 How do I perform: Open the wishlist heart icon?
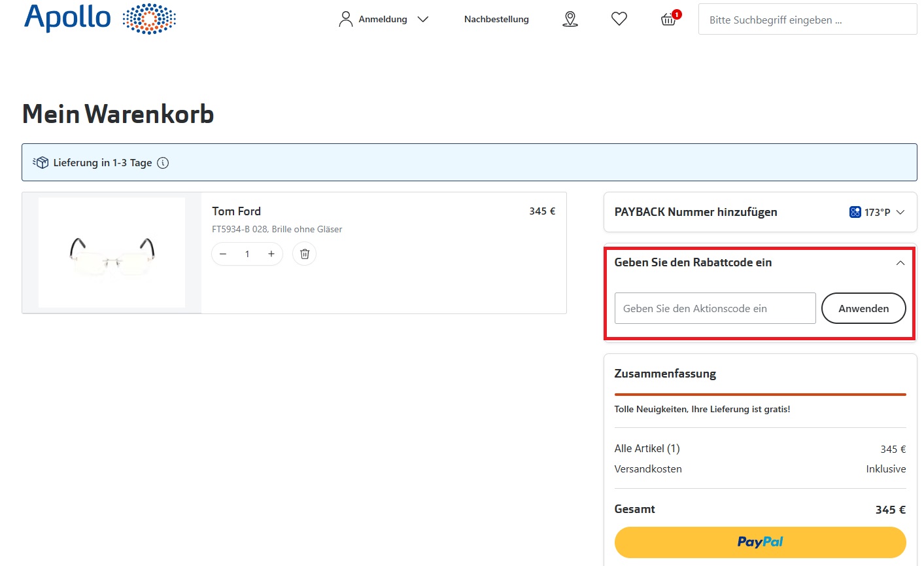click(619, 19)
